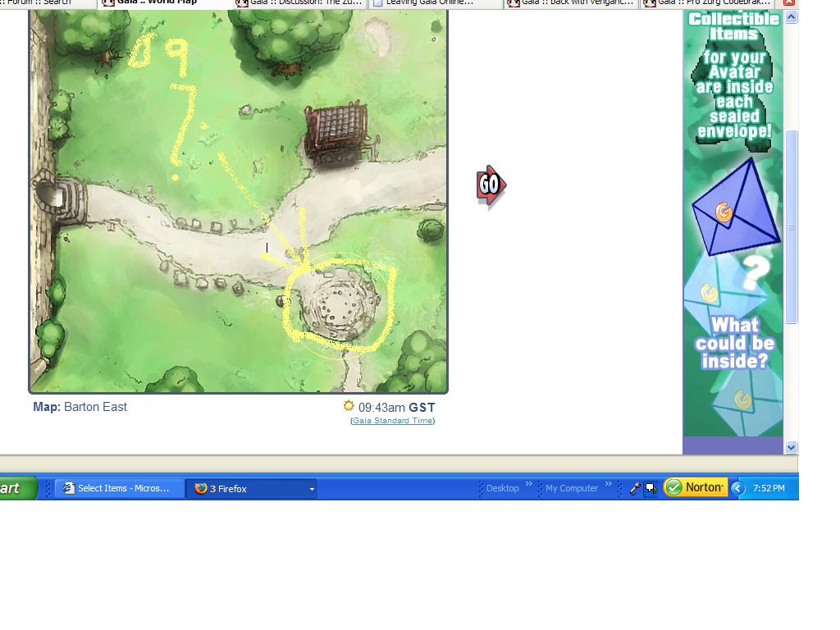
Task: Switch to the 'Gaia :: Discussion: The Zu...' tab
Action: pyautogui.click(x=301, y=3)
